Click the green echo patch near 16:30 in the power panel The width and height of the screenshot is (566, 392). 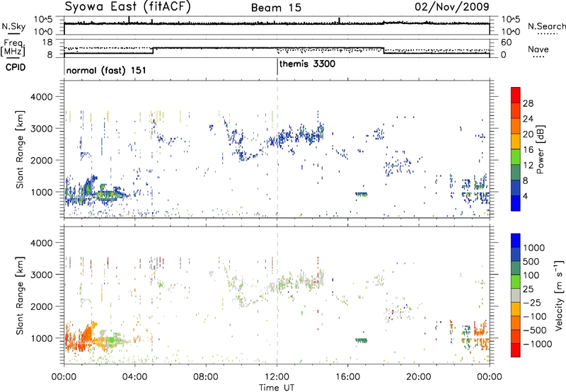coord(362,194)
